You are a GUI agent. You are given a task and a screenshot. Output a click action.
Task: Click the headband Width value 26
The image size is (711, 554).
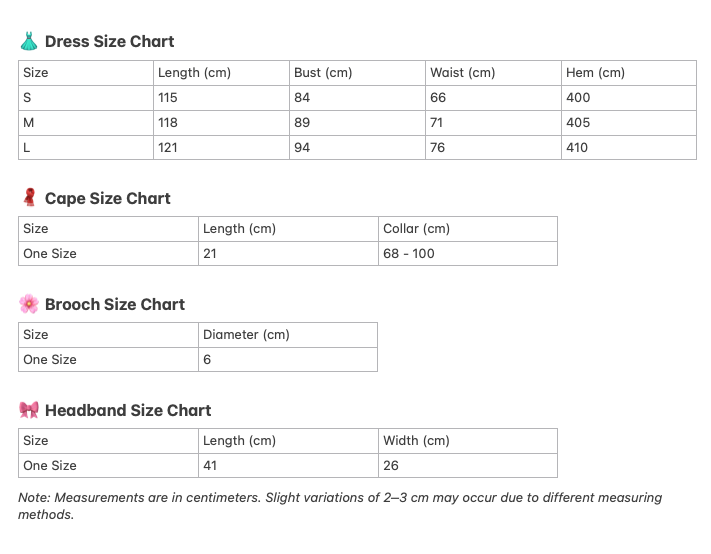[x=391, y=465]
